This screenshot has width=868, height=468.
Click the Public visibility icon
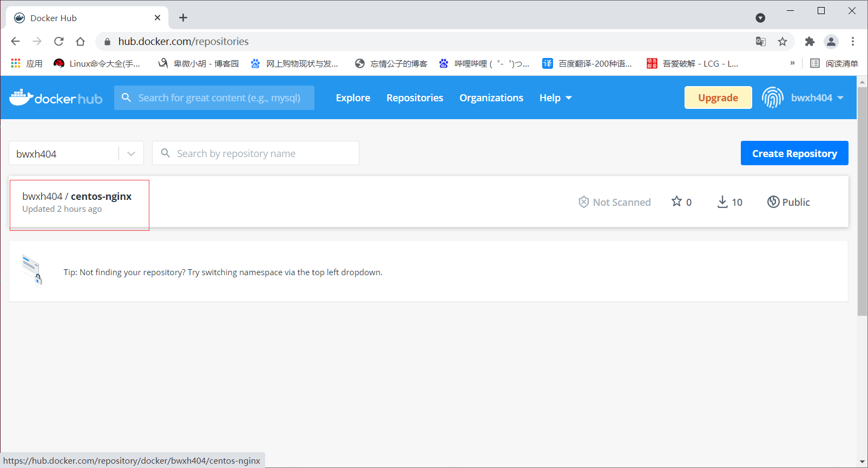773,201
